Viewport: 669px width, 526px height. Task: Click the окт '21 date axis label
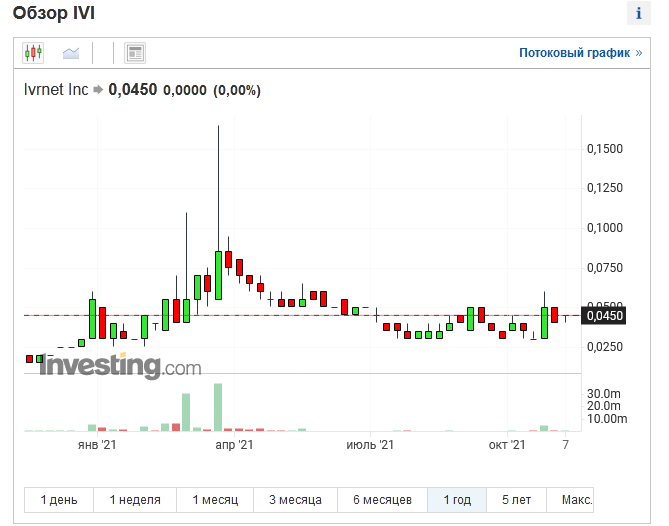click(507, 445)
